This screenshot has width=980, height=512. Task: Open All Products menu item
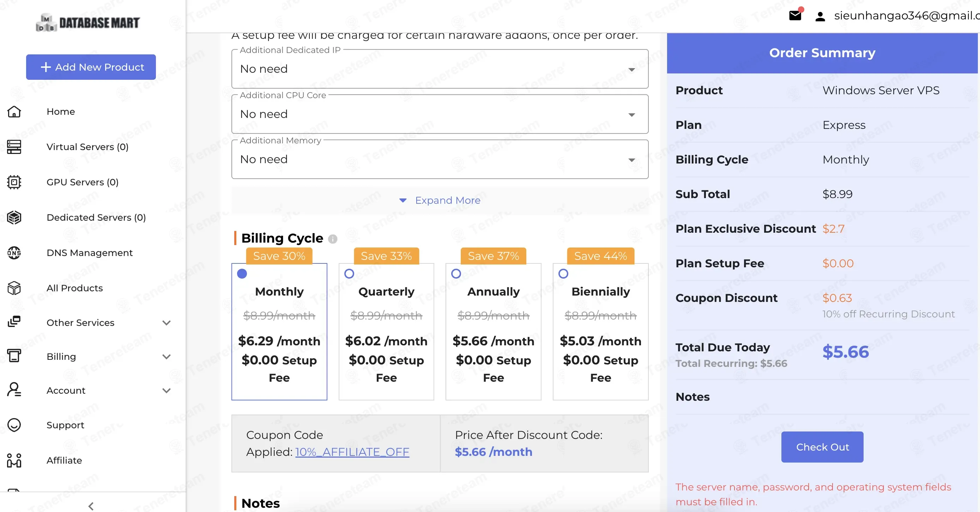coord(74,288)
